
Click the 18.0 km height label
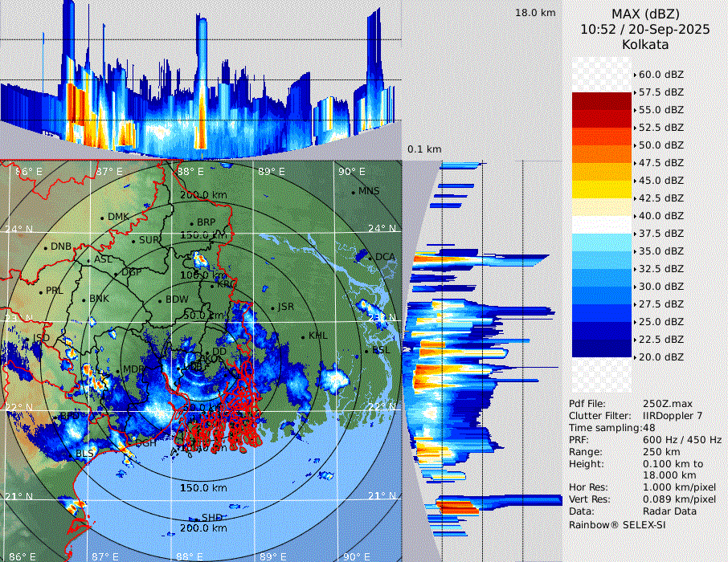(x=534, y=13)
